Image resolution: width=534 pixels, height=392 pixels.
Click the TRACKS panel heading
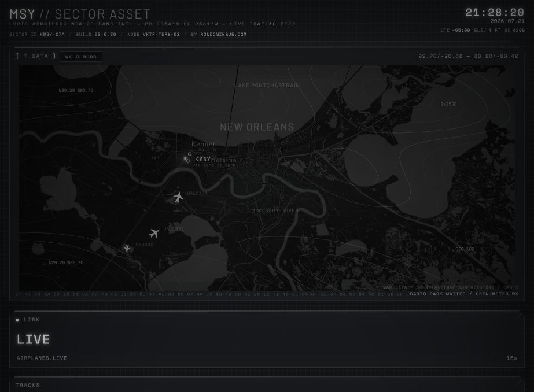click(28, 385)
